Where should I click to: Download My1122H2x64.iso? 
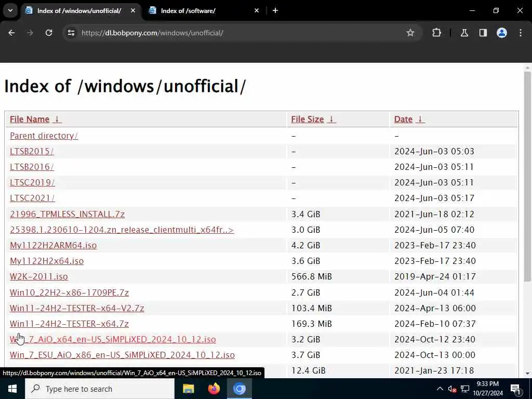coord(47,261)
